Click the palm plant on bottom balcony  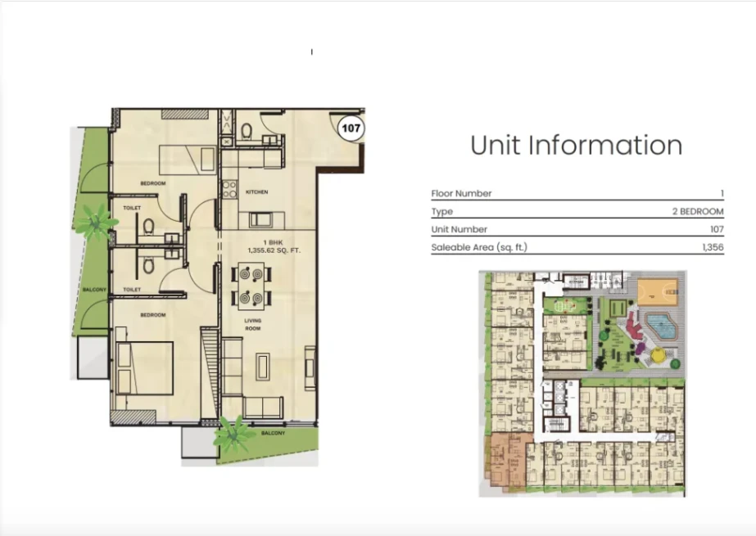click(235, 435)
